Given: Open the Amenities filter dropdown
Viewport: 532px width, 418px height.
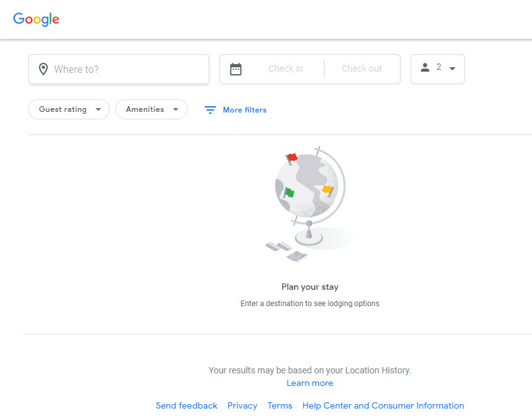Looking at the screenshot, I should (151, 109).
